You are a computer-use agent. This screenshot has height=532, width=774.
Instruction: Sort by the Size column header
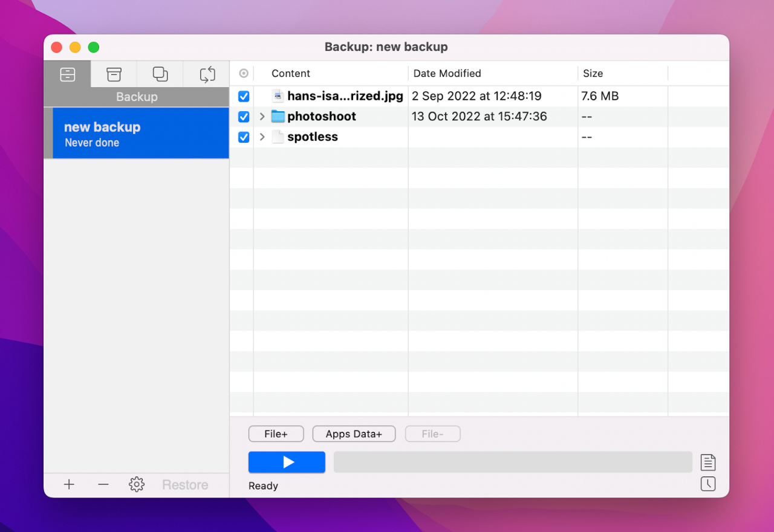pos(593,73)
